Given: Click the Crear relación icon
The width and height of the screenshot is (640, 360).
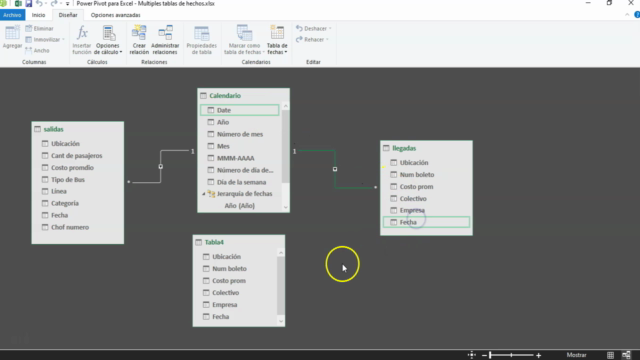Looking at the screenshot, I should (x=139, y=33).
